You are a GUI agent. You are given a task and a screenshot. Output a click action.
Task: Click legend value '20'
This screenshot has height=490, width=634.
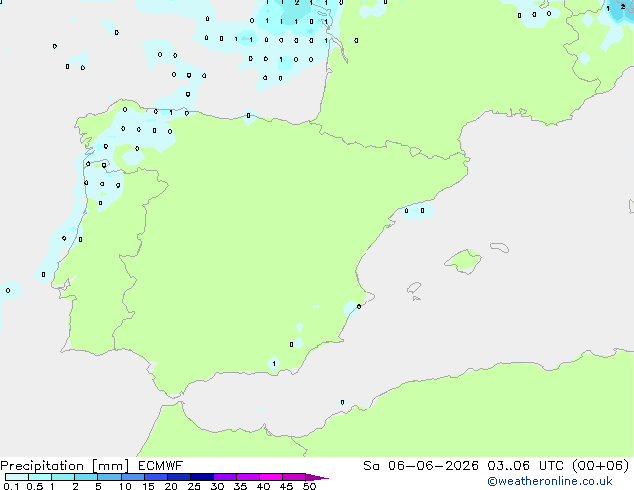(171, 486)
